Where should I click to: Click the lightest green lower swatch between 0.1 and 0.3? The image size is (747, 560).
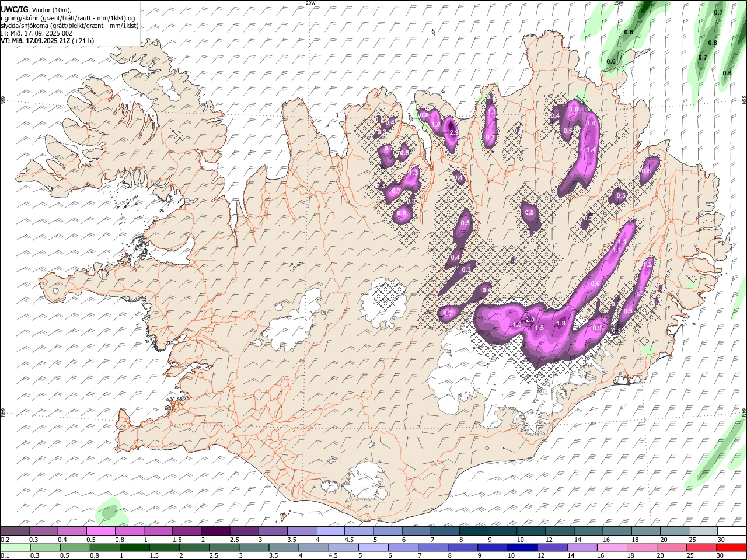pos(15,547)
